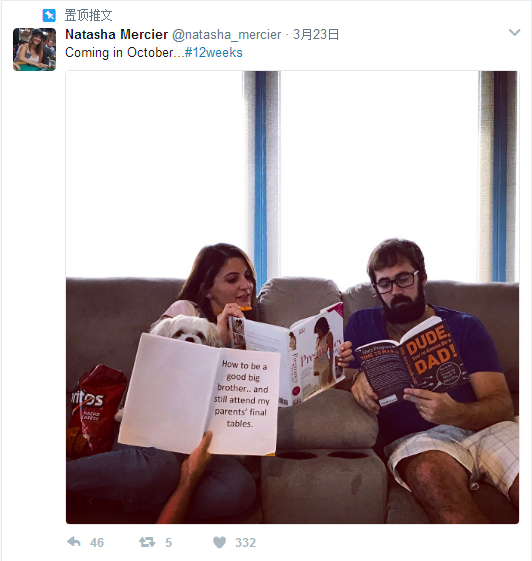The height and width of the screenshot is (561, 532).
Task: Click the retweet arrows icon
Action: click(147, 542)
